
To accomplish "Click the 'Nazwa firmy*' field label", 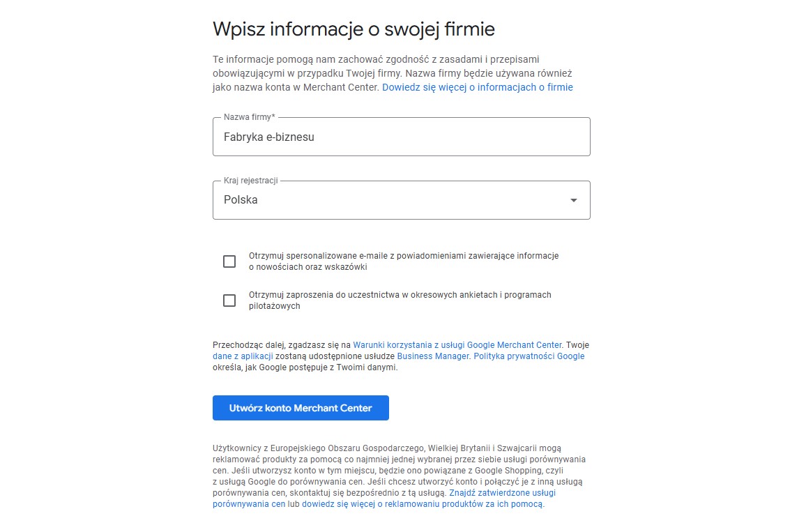I will [x=249, y=117].
